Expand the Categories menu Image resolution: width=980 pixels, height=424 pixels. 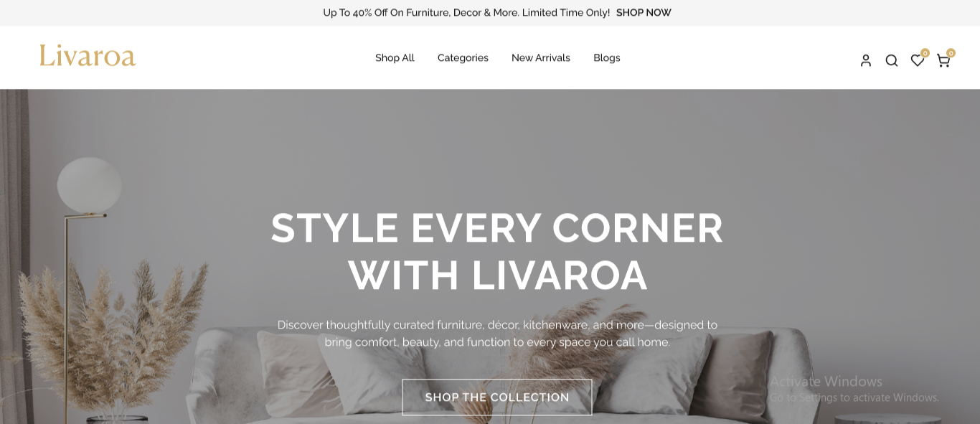point(463,57)
